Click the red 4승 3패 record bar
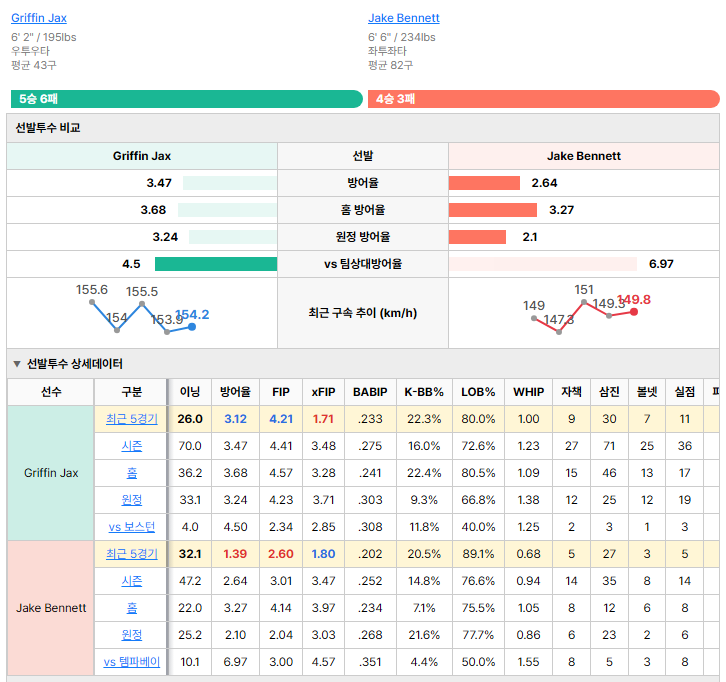The image size is (726, 682). (x=544, y=99)
